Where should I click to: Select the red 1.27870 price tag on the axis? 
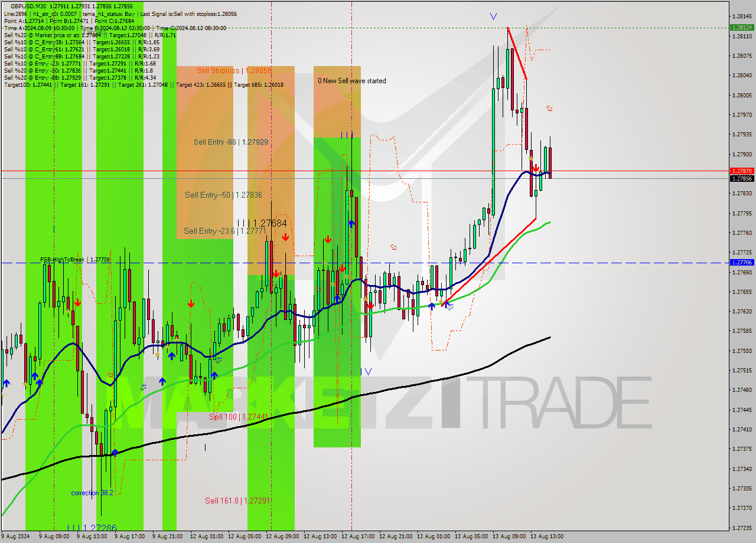coord(742,171)
